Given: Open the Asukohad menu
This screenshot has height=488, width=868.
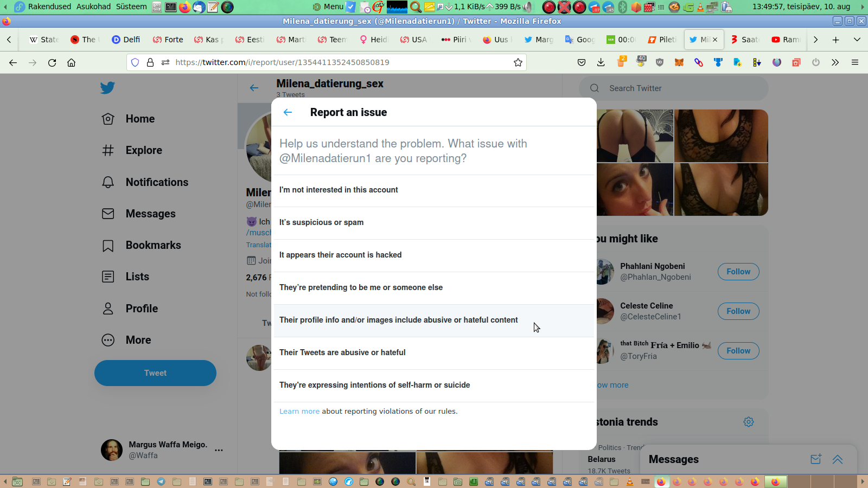Looking at the screenshot, I should coord(93,7).
